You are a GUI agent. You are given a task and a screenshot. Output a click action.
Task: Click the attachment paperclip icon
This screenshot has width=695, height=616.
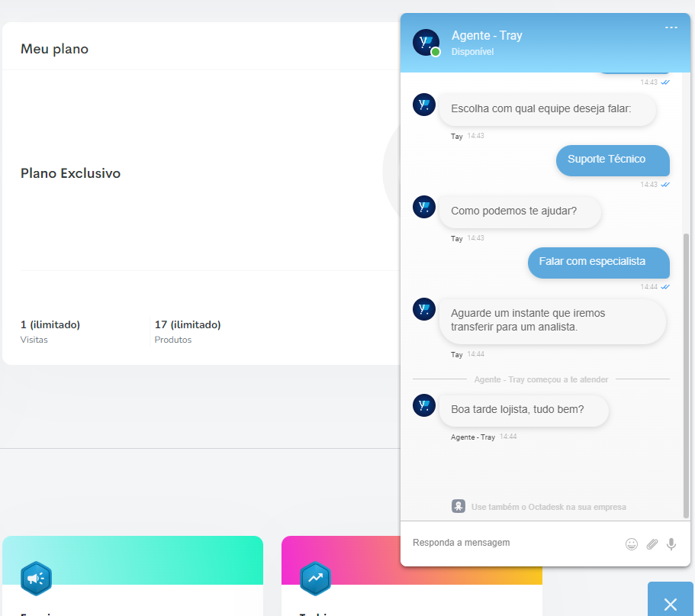click(652, 543)
